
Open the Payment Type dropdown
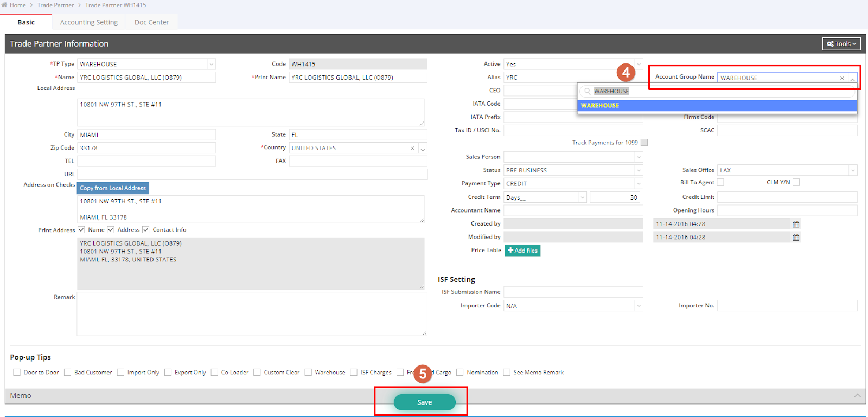tap(639, 184)
